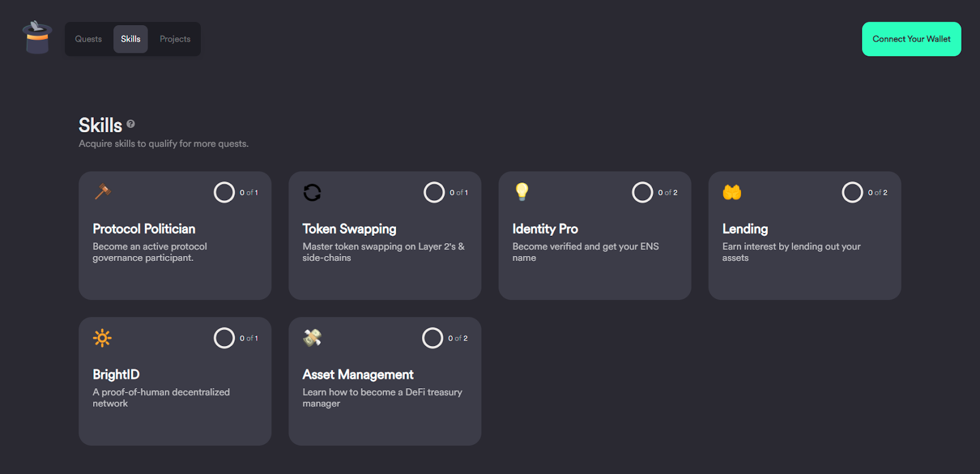Click the top hat logo icon
980x474 pixels.
[x=37, y=38]
